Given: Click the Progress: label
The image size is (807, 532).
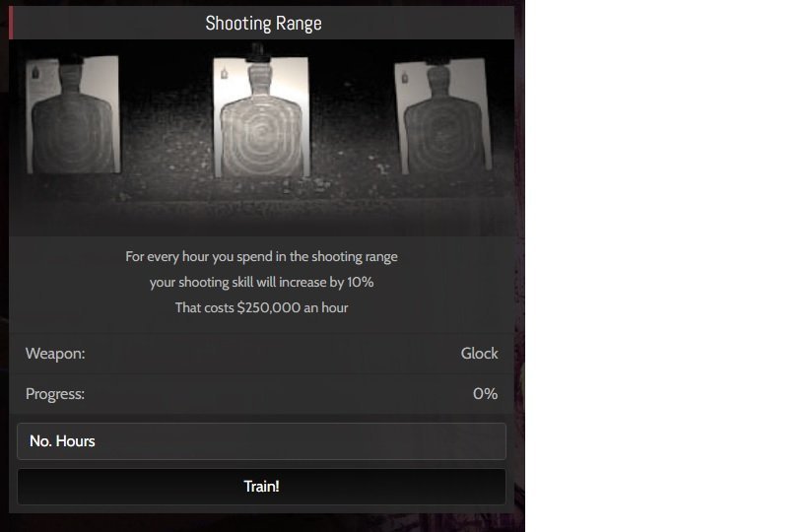Looking at the screenshot, I should [55, 394].
